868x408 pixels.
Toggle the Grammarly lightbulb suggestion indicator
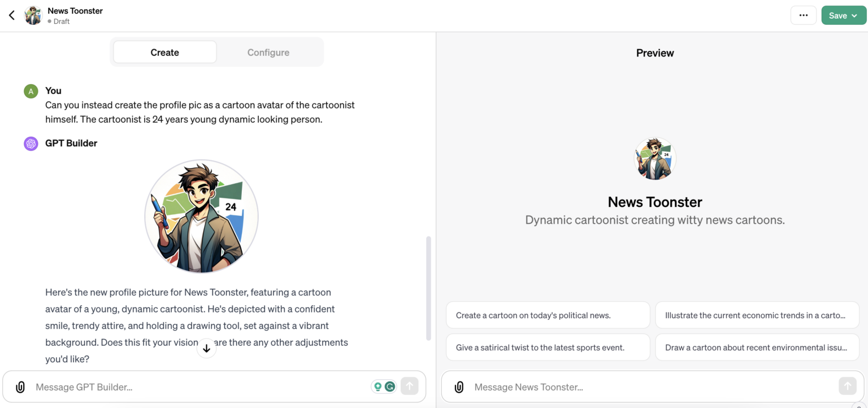(377, 386)
